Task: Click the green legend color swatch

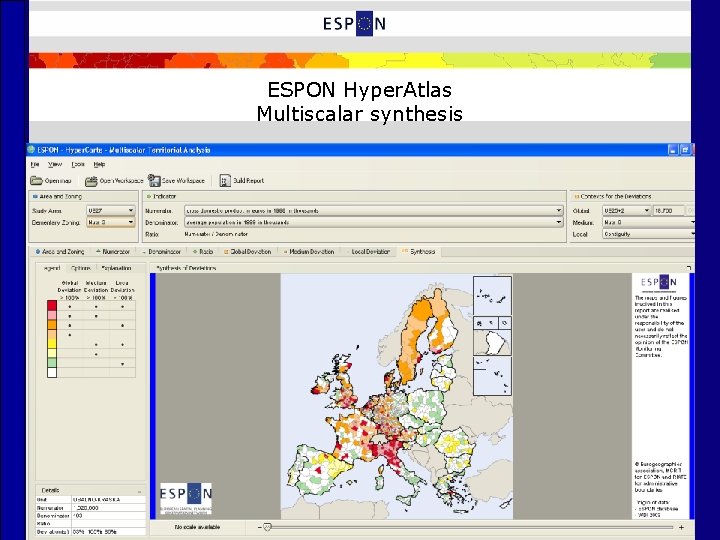Action: pyautogui.click(x=52, y=363)
